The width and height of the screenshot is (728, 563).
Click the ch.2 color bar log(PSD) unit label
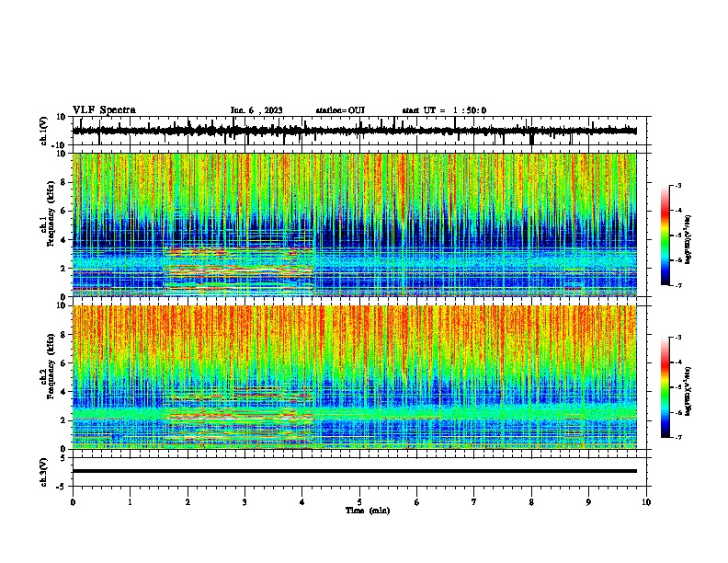[x=688, y=391]
